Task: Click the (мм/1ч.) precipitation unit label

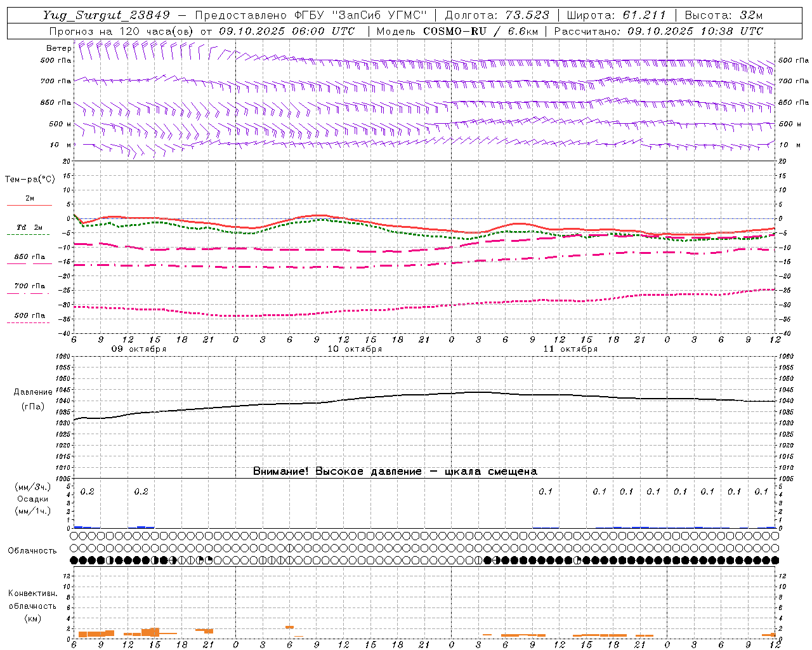Action: [x=33, y=512]
